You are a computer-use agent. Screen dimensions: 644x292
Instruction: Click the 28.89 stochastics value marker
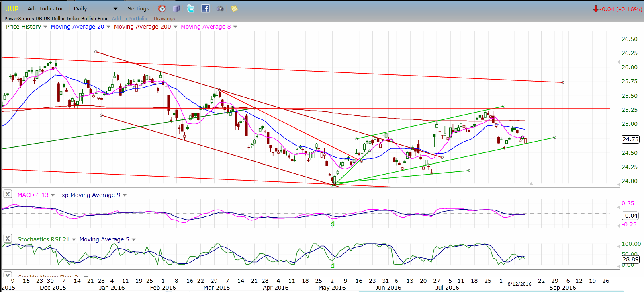pos(630,260)
